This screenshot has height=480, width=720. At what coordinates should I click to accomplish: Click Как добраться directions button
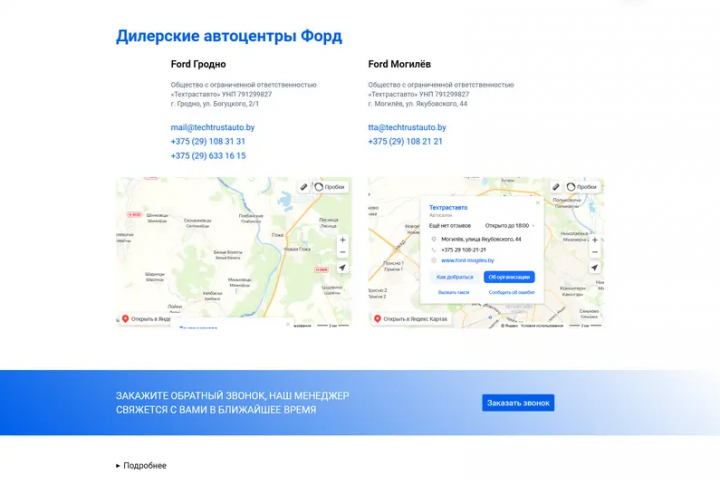455,277
